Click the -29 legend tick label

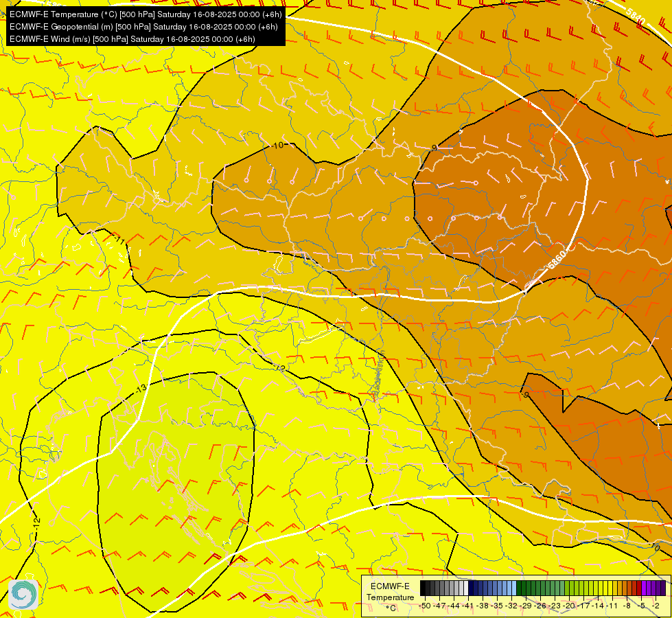coord(526,606)
